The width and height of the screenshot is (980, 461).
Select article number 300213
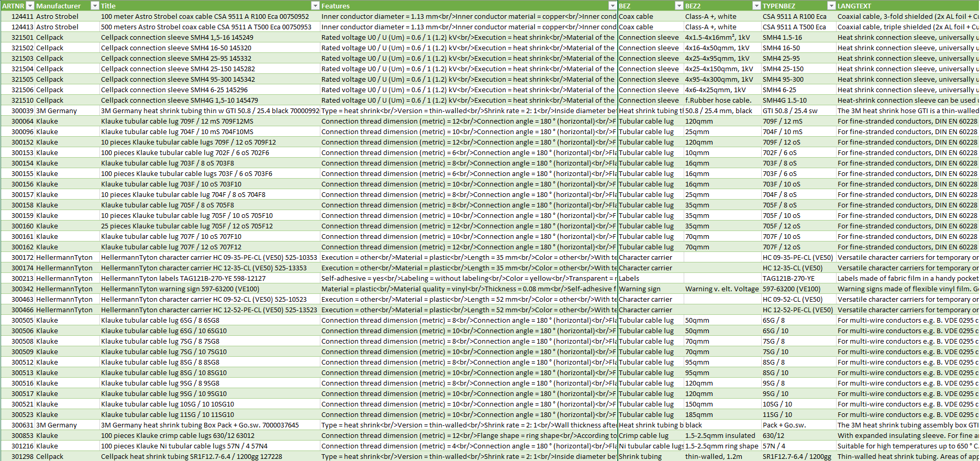[18, 278]
